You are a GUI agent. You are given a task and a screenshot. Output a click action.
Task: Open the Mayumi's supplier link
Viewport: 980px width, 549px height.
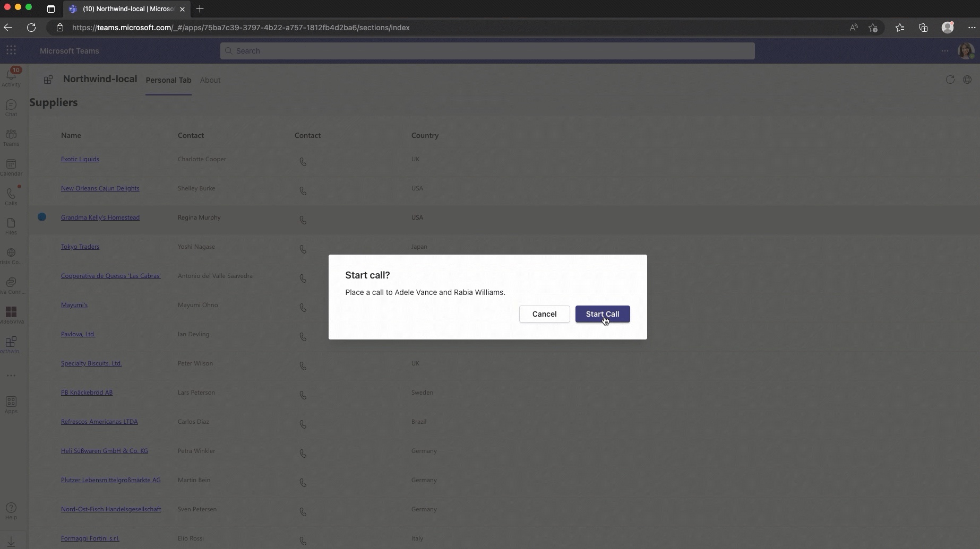pyautogui.click(x=74, y=305)
